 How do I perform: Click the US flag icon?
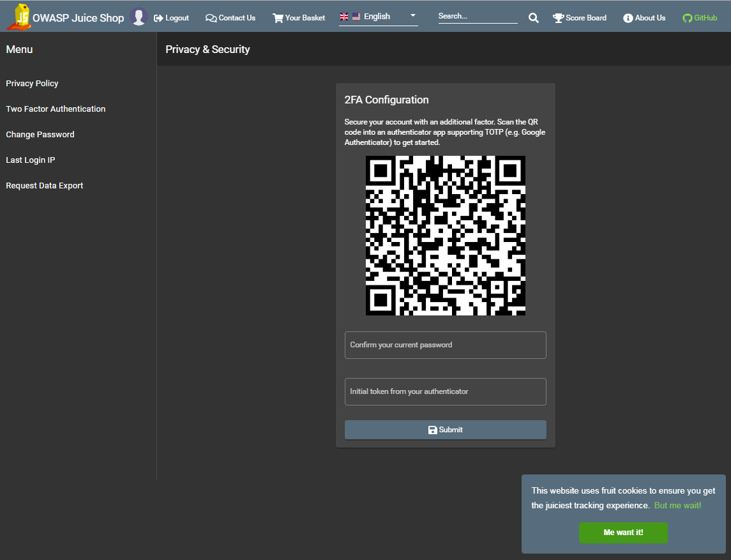tap(356, 17)
